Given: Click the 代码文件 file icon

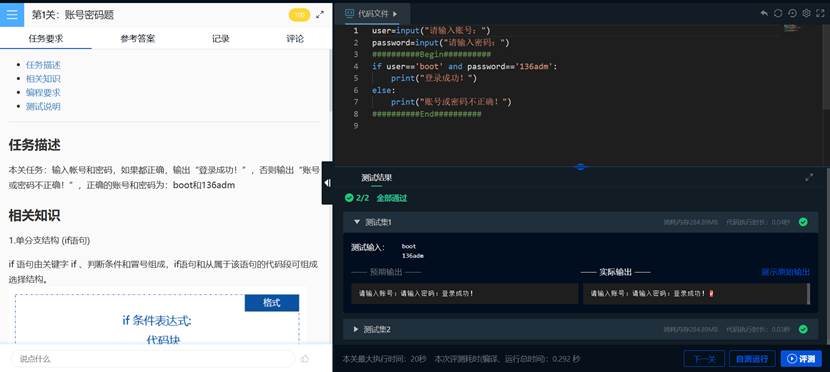Looking at the screenshot, I should (349, 13).
